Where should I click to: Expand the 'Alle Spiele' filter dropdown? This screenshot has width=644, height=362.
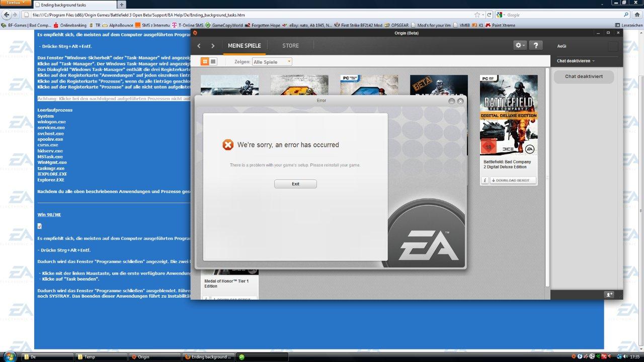click(x=272, y=62)
